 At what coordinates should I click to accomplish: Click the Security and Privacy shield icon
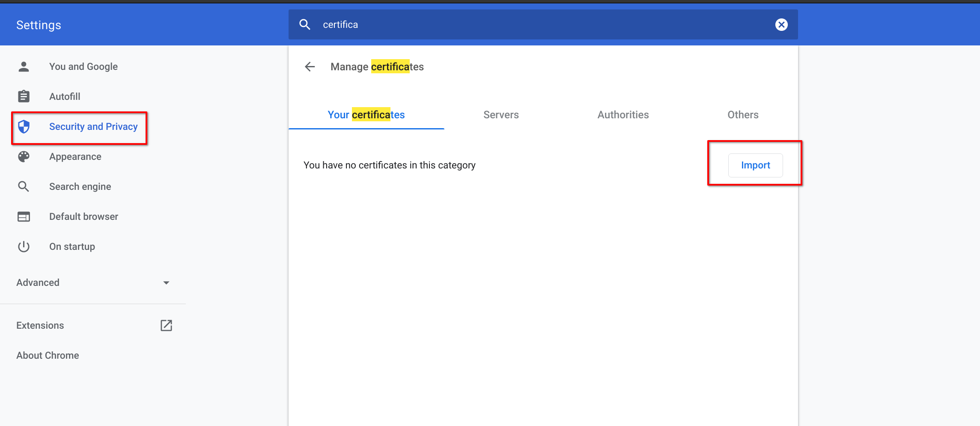(x=24, y=127)
